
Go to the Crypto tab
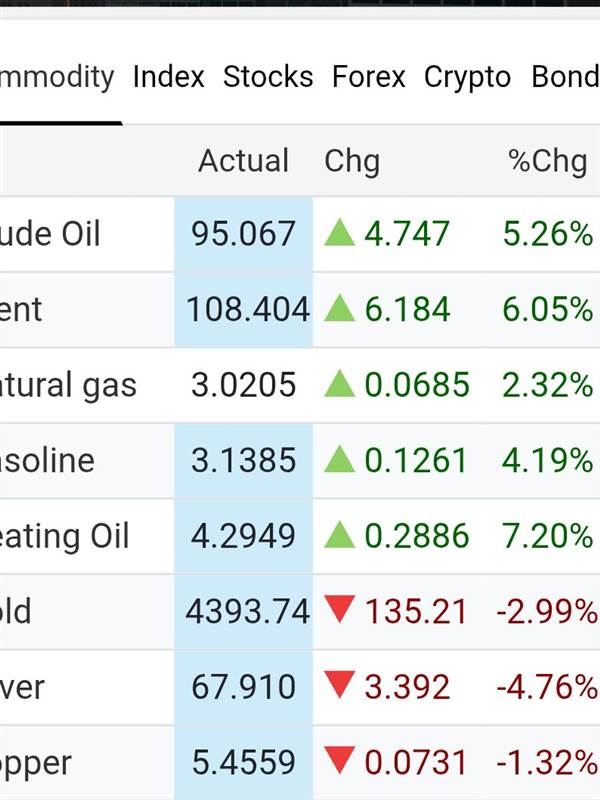click(x=467, y=77)
